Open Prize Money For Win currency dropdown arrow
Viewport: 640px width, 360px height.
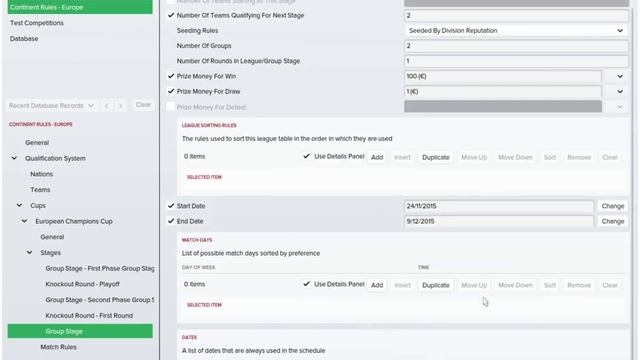(x=620, y=76)
